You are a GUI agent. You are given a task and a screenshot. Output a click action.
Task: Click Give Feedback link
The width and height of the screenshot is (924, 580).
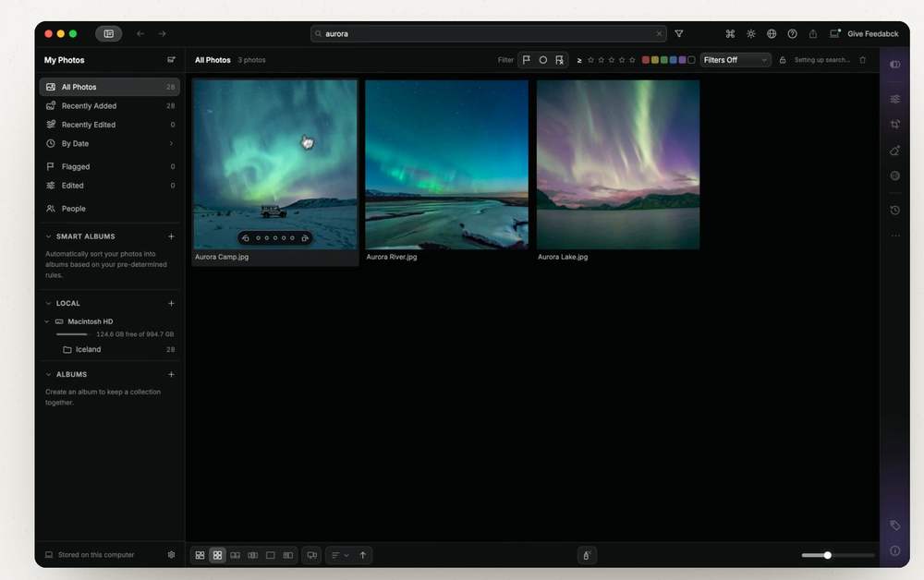click(x=873, y=34)
